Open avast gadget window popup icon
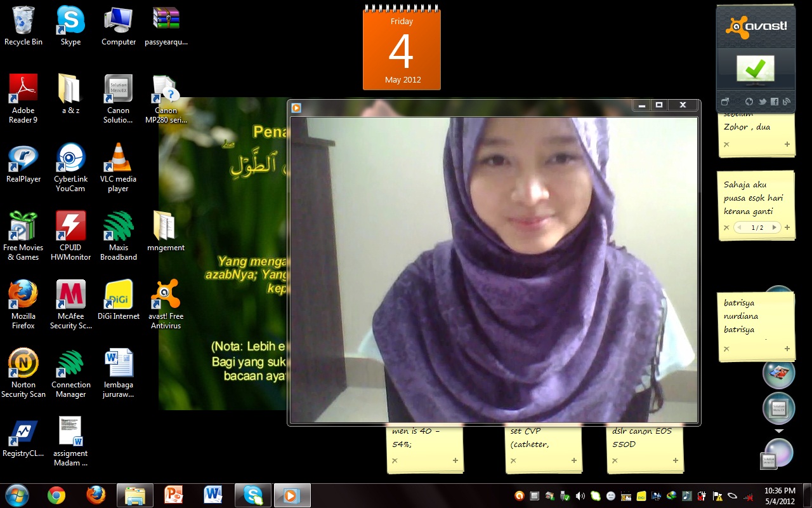This screenshot has width=812, height=508. coord(726,102)
